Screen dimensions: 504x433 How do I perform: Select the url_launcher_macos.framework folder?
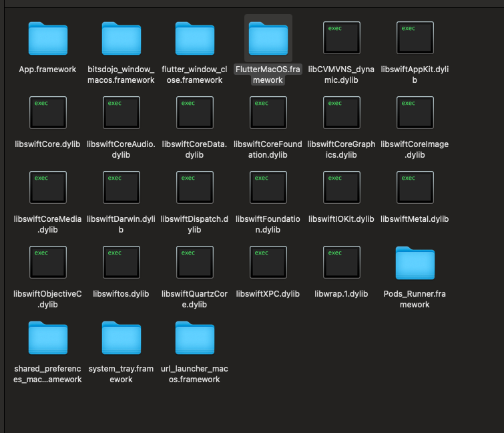194,337
